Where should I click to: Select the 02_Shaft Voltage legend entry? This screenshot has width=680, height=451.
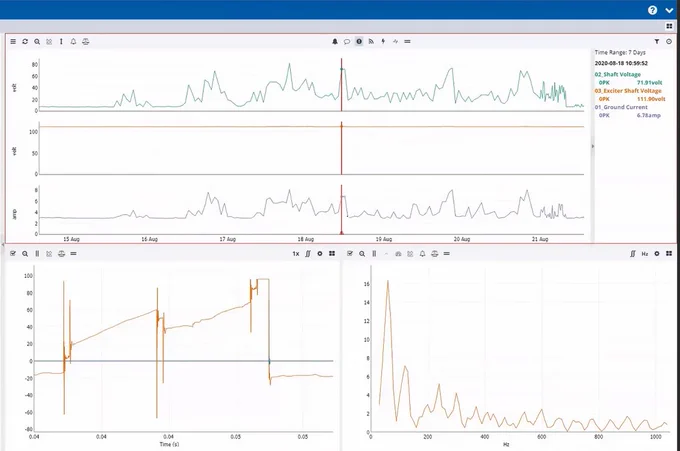click(618, 75)
